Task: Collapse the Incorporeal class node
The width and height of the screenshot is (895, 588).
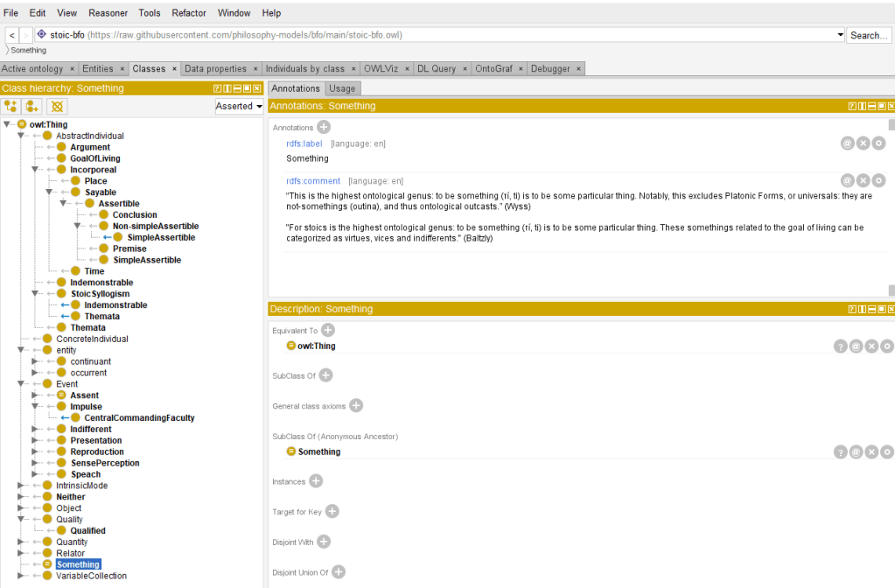Action: pos(36,170)
